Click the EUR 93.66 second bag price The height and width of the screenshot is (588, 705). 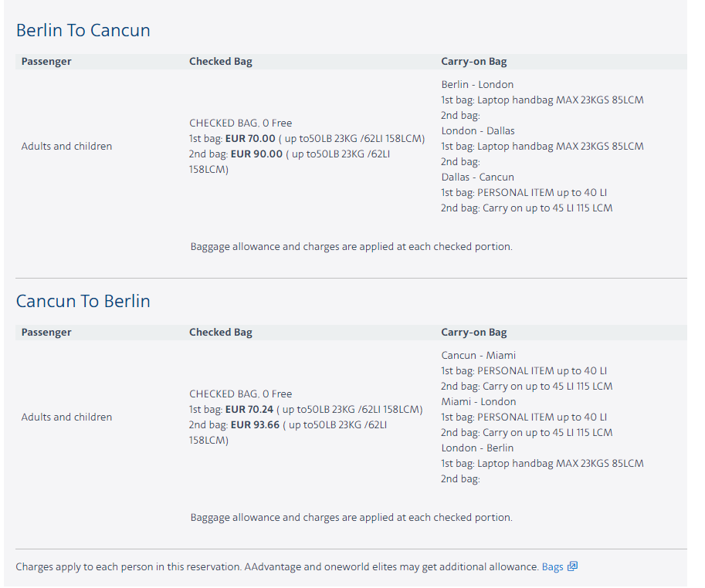point(256,425)
